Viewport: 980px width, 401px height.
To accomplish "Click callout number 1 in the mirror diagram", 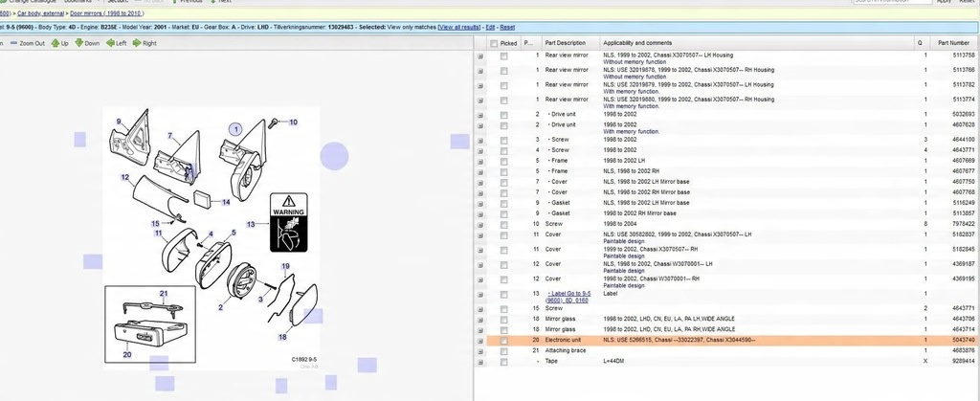I will 234,127.
